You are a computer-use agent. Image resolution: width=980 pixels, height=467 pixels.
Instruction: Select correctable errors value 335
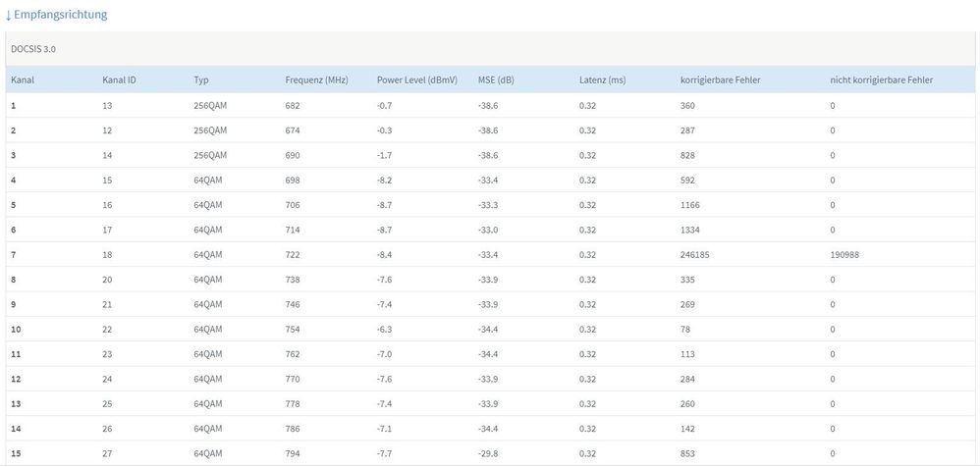tap(687, 280)
